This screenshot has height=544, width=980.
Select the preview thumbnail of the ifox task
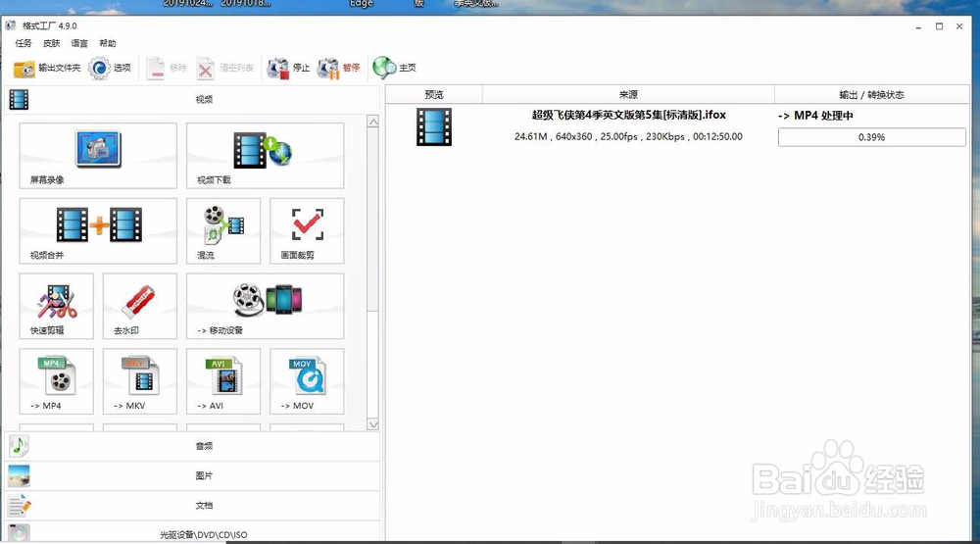point(434,127)
